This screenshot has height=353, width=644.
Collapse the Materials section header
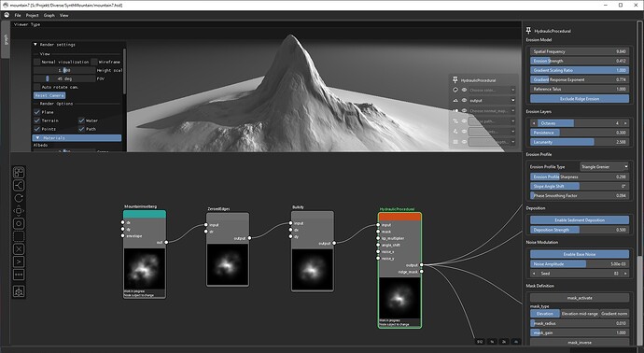[77, 138]
